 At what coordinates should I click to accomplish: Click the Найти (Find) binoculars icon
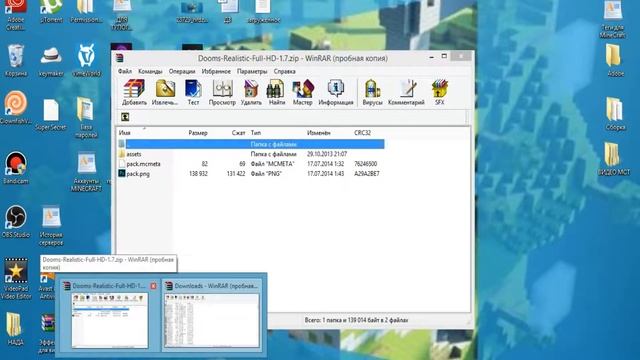coord(277,92)
